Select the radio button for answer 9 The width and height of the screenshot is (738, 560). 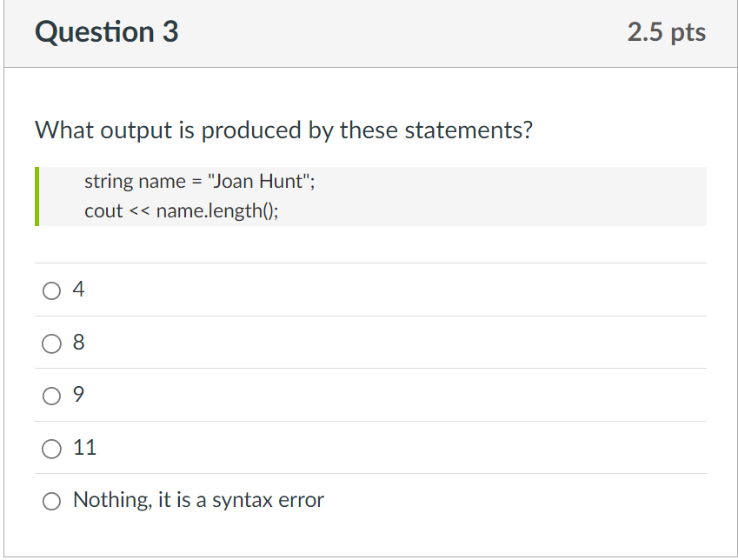tap(51, 396)
